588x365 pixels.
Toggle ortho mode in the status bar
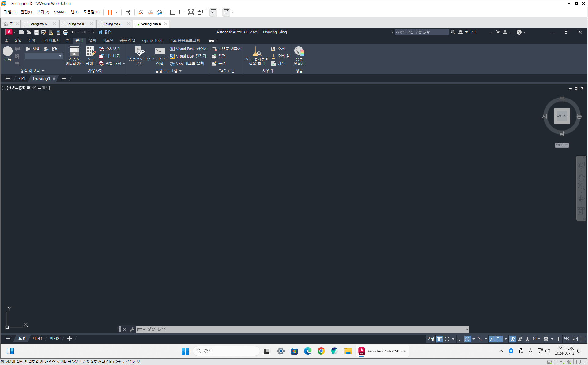460,339
